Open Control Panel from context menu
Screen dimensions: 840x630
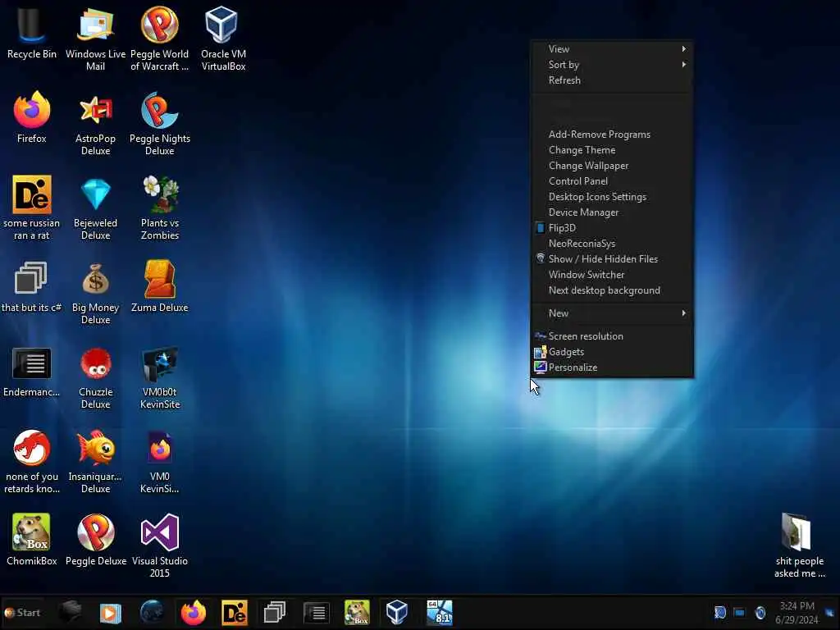612,181
